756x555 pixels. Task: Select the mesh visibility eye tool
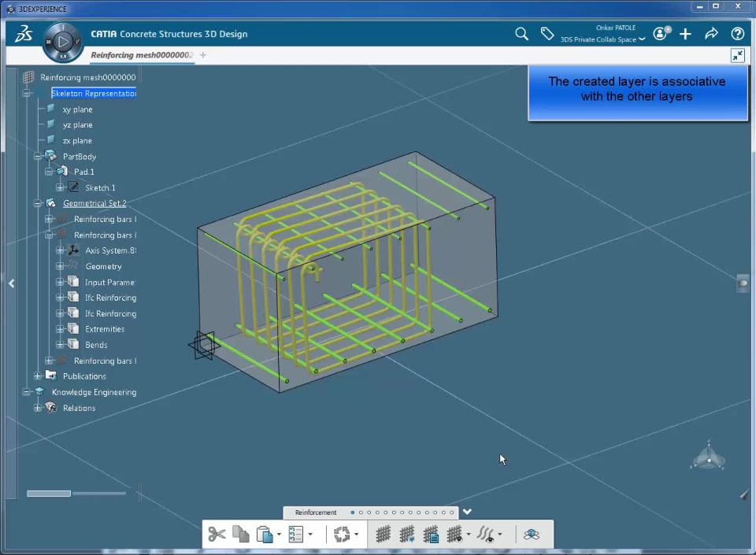point(454,535)
